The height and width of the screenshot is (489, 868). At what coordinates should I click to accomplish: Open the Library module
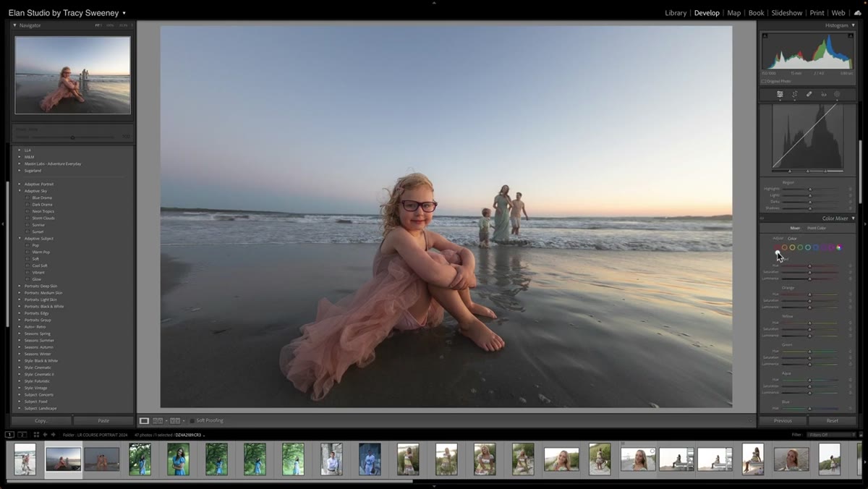coord(676,13)
